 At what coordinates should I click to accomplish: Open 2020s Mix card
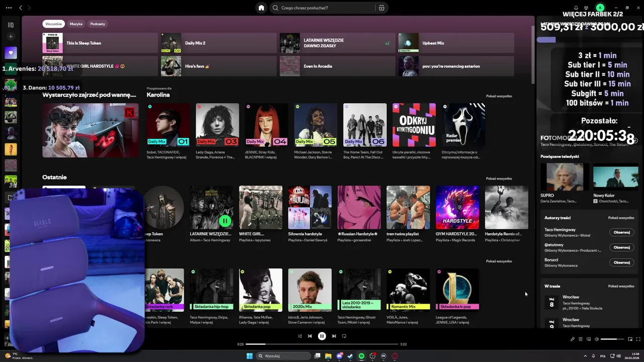tap(310, 290)
